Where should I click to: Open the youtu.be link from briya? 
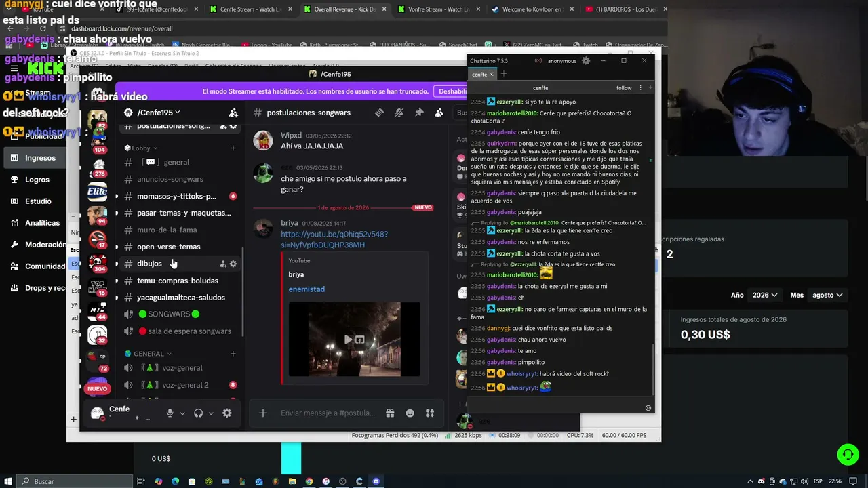click(334, 239)
